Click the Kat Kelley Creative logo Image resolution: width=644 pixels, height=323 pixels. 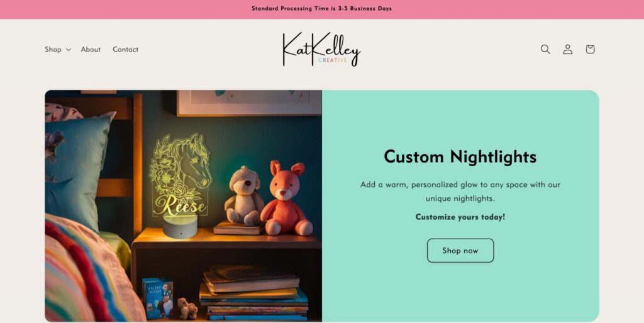click(321, 49)
